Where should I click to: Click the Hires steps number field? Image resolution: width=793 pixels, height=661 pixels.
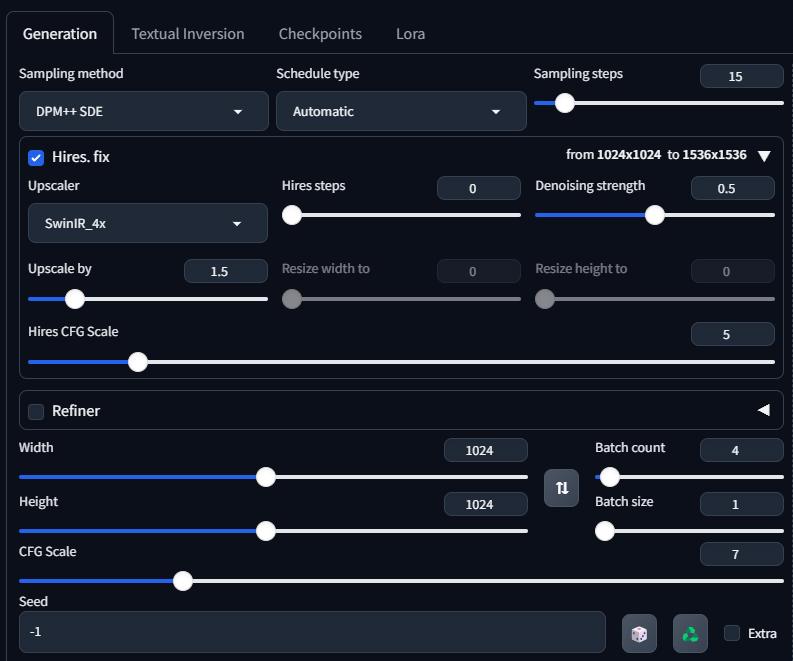(x=478, y=188)
